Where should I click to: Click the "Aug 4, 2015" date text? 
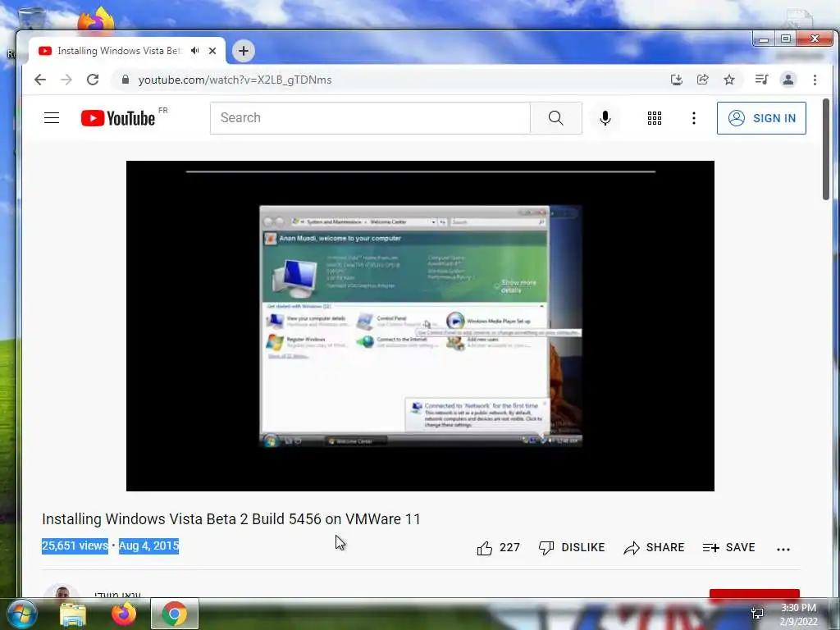pyautogui.click(x=148, y=546)
